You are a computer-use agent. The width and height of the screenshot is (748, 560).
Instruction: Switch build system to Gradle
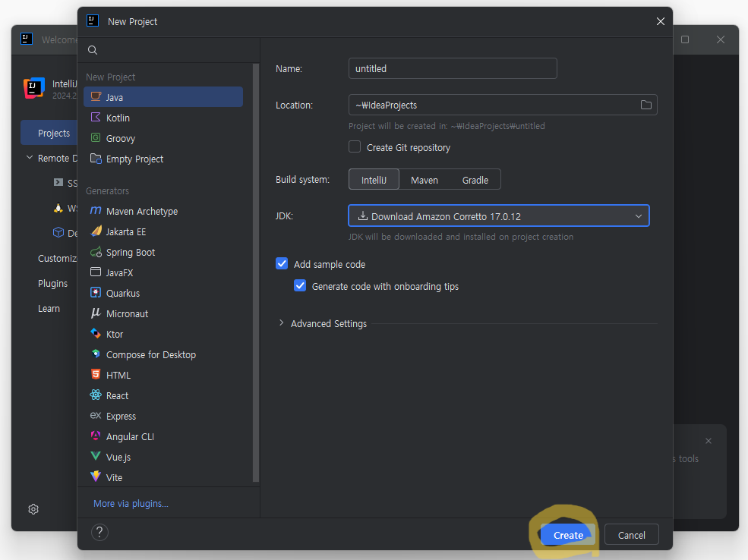(475, 180)
